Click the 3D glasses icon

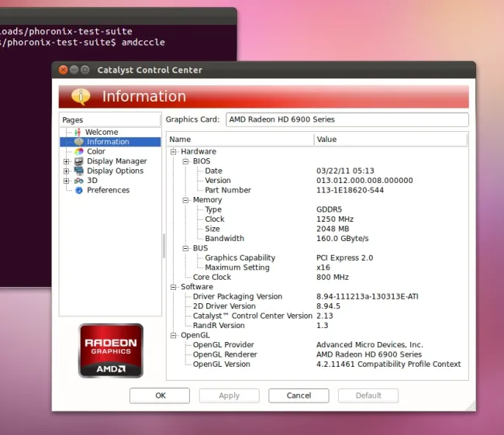coord(79,181)
